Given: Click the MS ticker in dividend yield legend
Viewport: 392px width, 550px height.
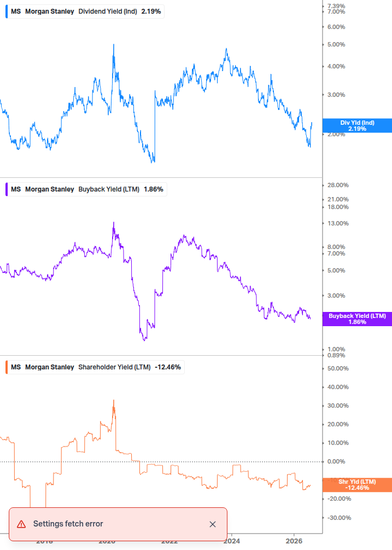Looking at the screenshot, I should pos(16,11).
